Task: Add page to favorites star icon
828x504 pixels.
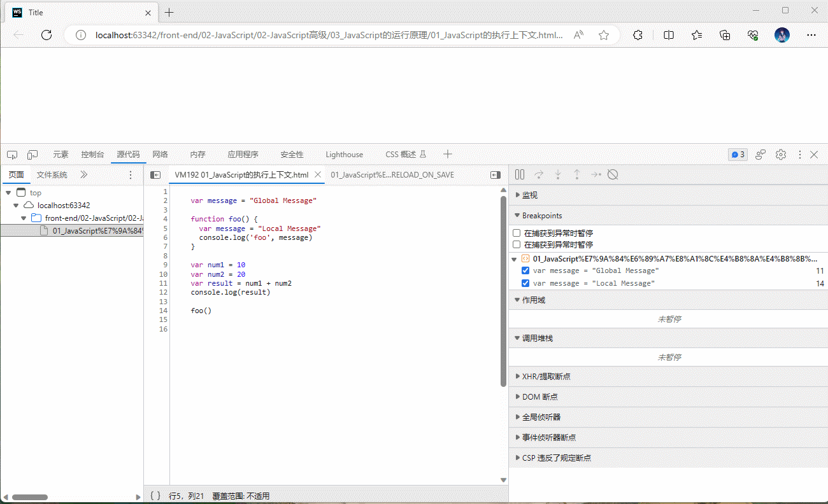Action: pos(604,36)
